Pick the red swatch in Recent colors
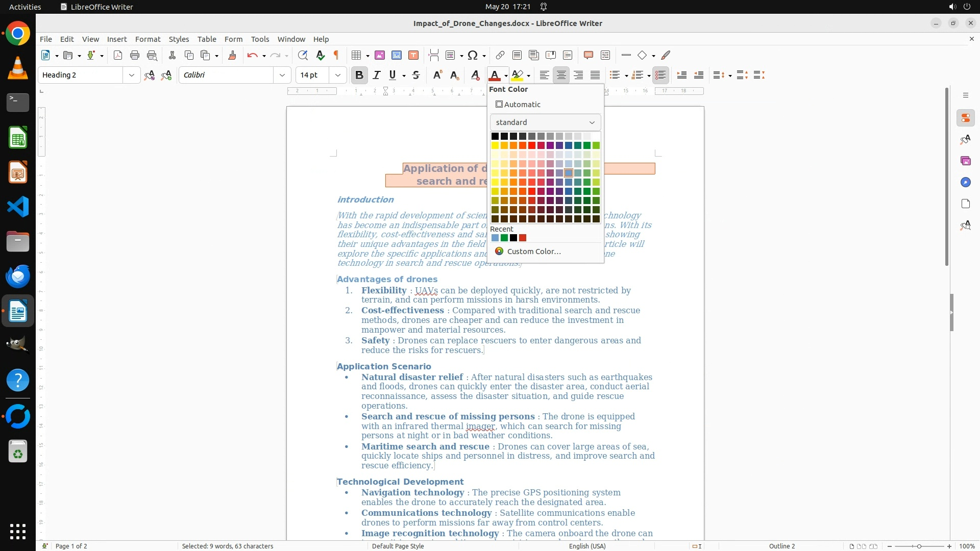The height and width of the screenshot is (551, 980). click(523, 238)
